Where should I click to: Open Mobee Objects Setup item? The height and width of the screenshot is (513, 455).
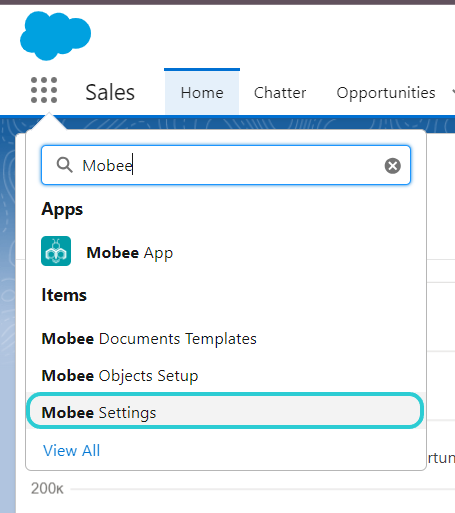(x=120, y=376)
